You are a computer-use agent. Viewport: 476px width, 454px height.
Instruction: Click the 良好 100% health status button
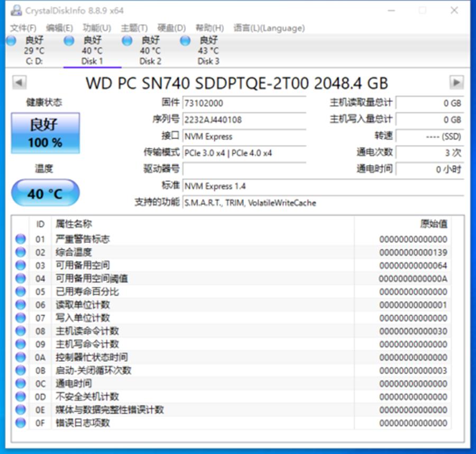point(45,133)
